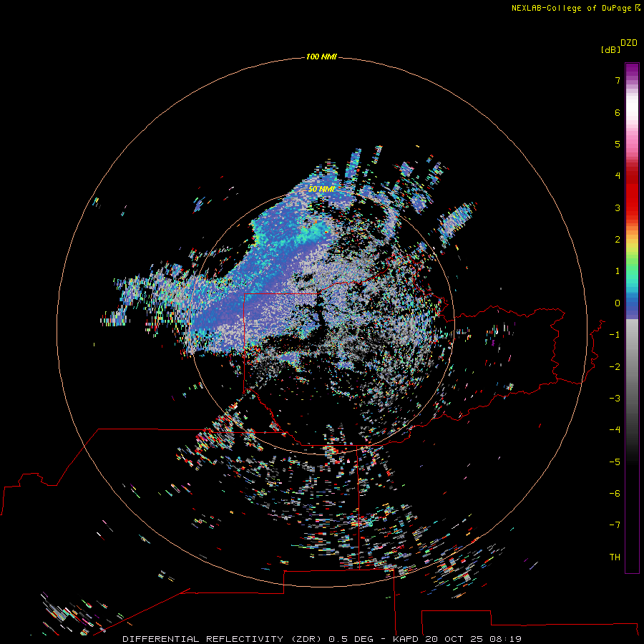The height and width of the screenshot is (644, 644).
Task: Click the 4 dB scale value
Action: 618,176
